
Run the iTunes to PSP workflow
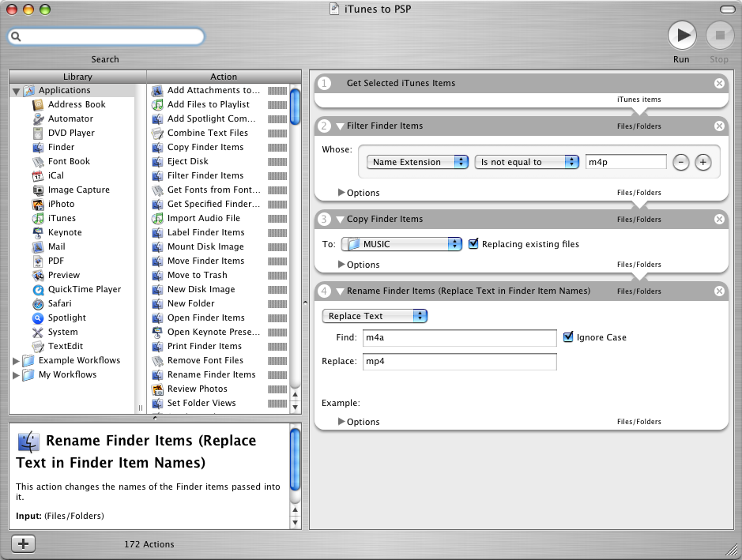pos(682,36)
